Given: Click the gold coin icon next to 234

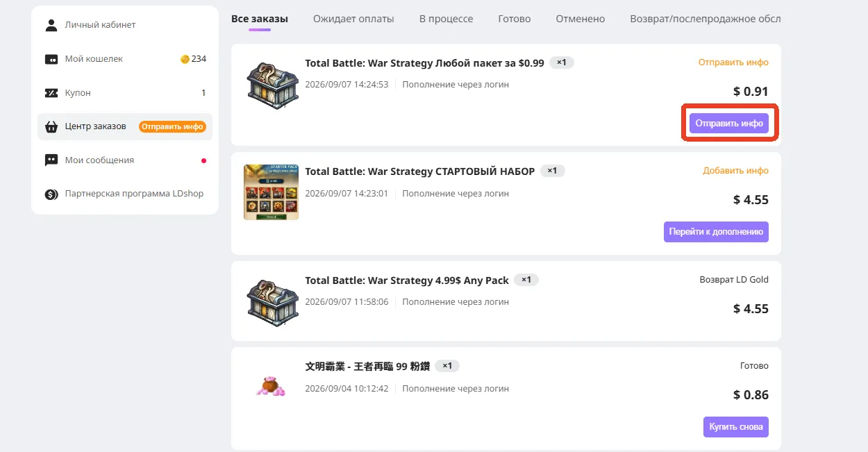Looking at the screenshot, I should point(185,59).
